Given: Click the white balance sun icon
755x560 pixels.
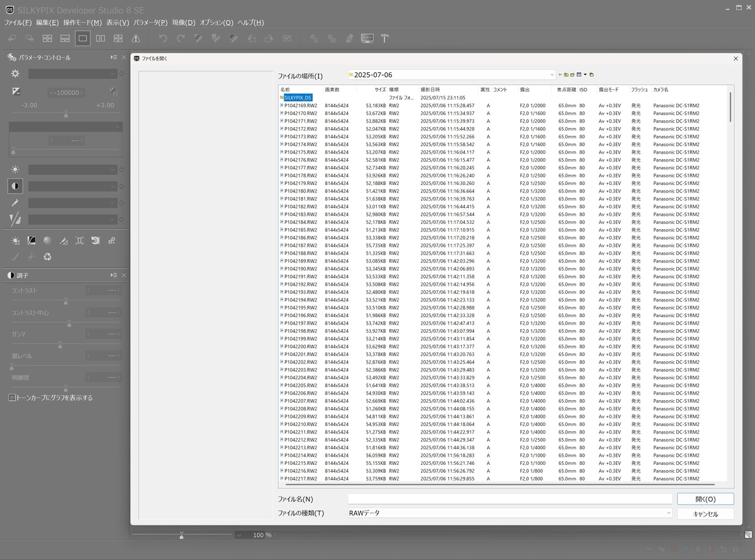Looking at the screenshot, I should coord(16,169).
